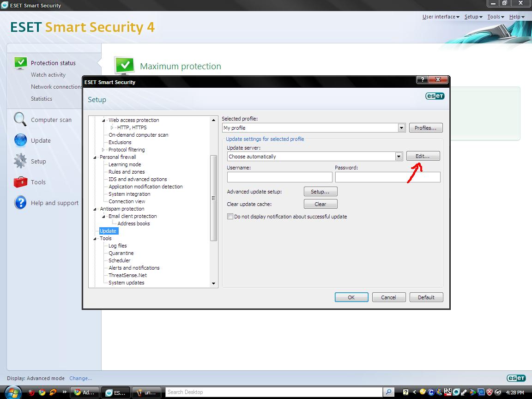Click the dialog help question mark button

[x=422, y=79]
